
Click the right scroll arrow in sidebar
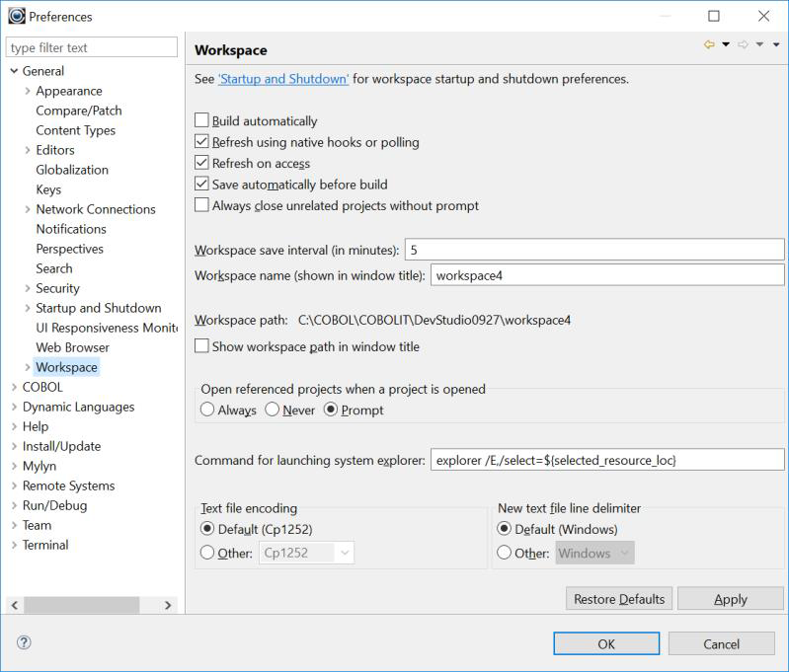click(x=168, y=605)
